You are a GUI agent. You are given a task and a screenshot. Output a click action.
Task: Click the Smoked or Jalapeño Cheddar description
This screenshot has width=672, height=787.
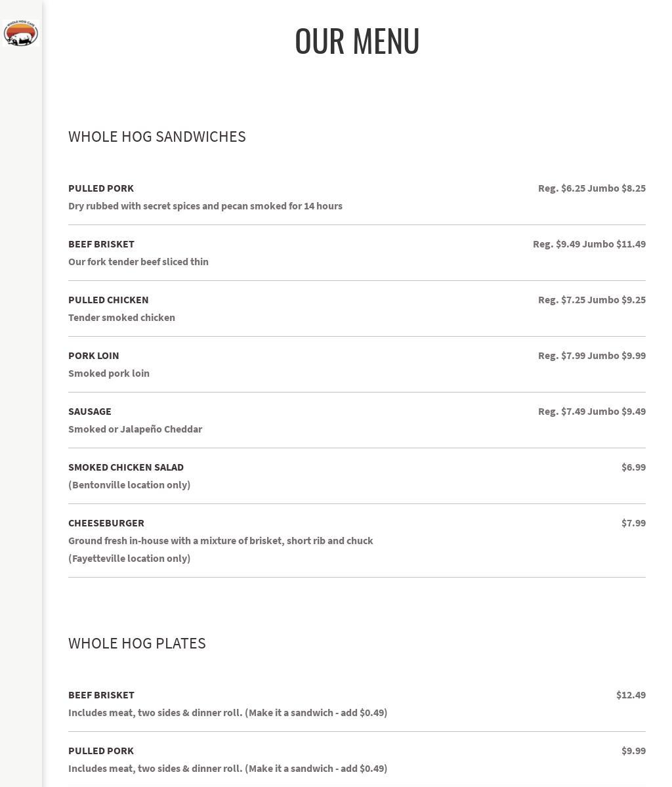[x=135, y=429]
